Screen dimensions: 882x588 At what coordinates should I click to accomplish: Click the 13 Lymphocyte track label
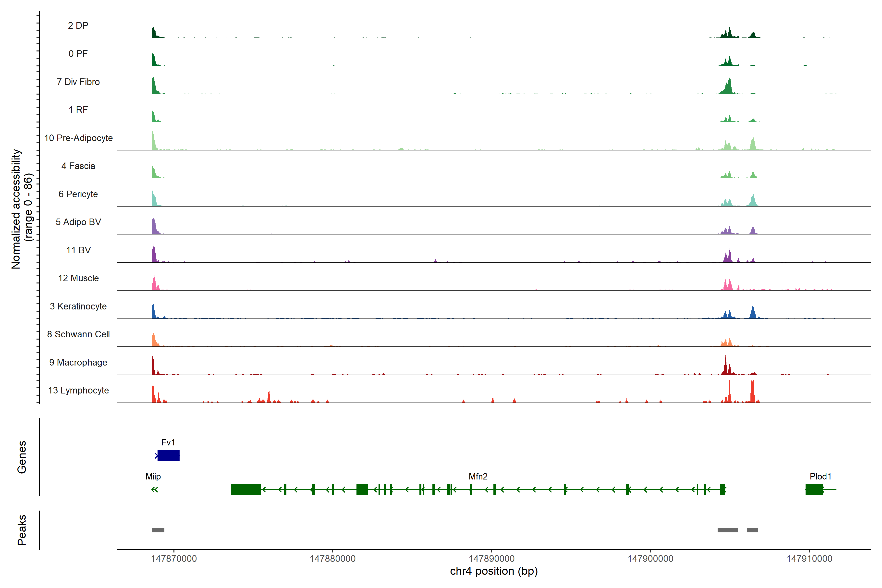(x=78, y=390)
